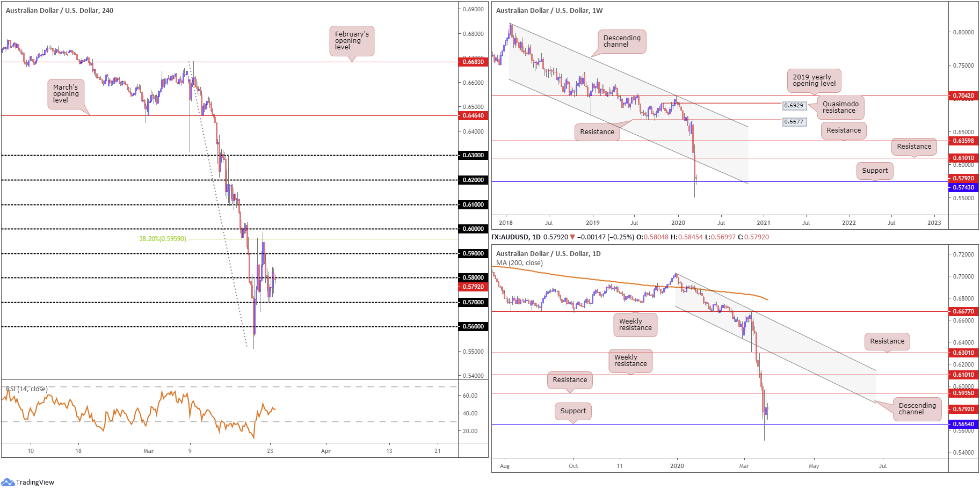Click the 0.70420 weekly price tag
Screen dimensions: 980x490
(963, 96)
